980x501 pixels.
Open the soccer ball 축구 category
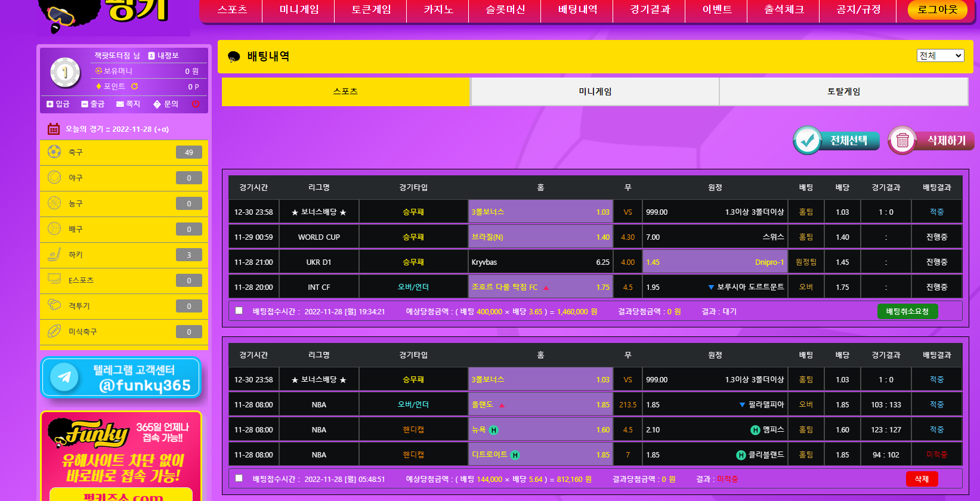tap(54, 152)
